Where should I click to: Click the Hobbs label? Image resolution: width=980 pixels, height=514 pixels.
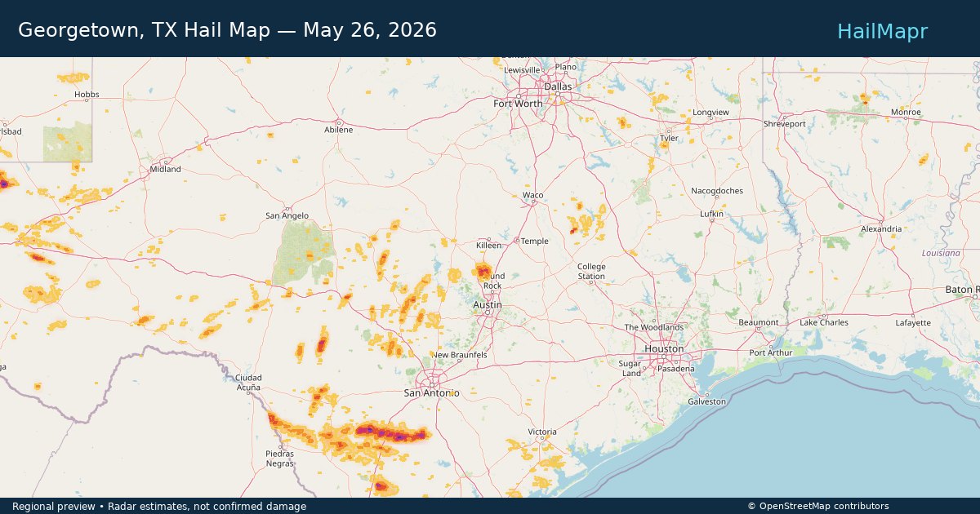[x=87, y=95]
